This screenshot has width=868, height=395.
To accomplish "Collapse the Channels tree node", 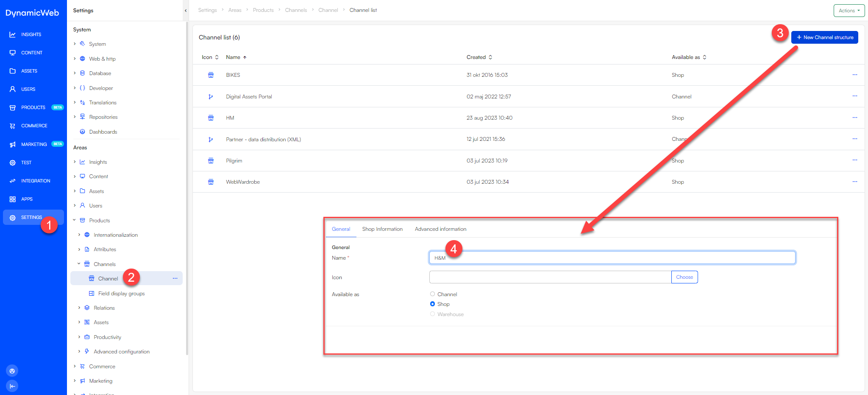I will click(x=79, y=264).
